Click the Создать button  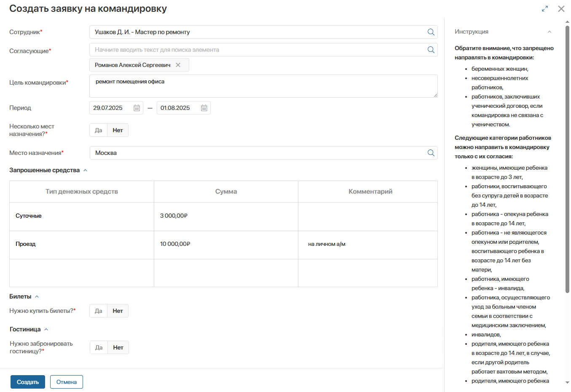click(28, 382)
